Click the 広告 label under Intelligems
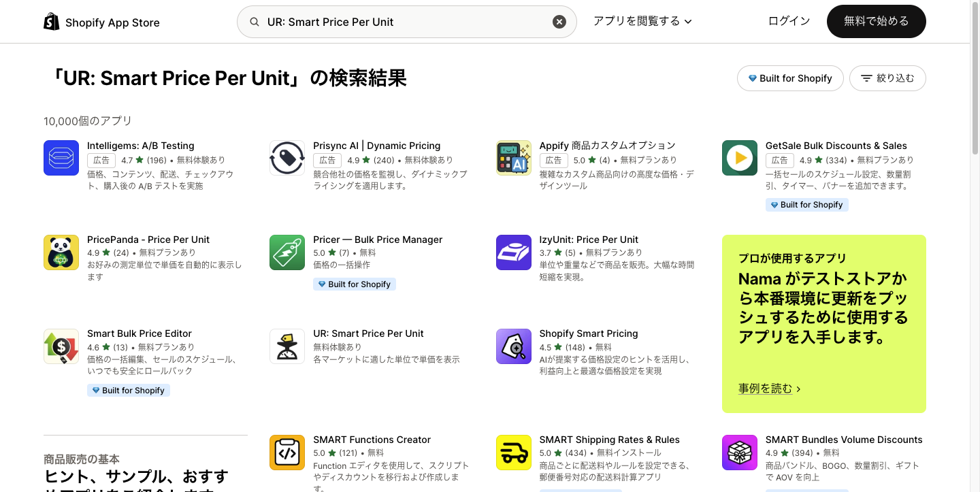Viewport: 980px width, 492px height. [x=101, y=161]
